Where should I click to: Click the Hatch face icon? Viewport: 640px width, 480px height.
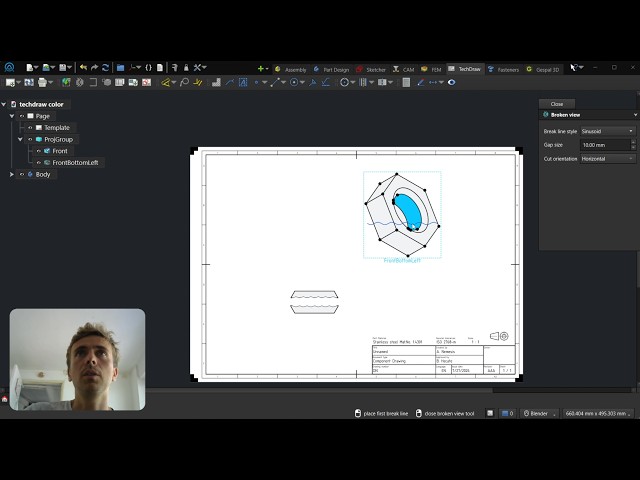tap(216, 82)
